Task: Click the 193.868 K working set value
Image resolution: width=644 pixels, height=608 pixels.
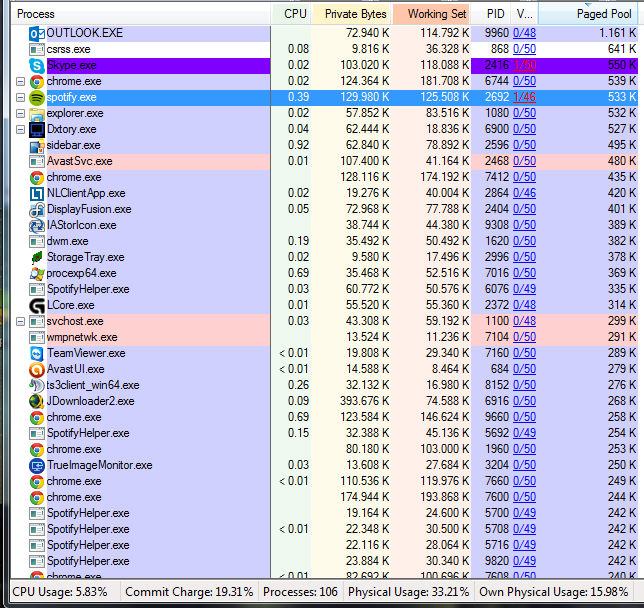Action: [x=444, y=497]
